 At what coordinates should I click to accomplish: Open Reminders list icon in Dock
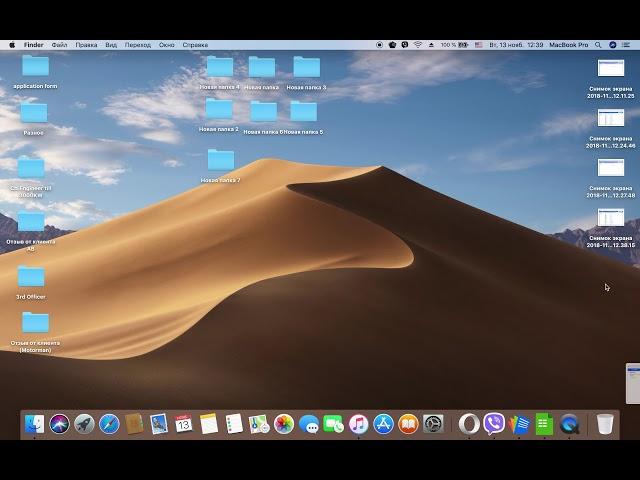pyautogui.click(x=234, y=424)
